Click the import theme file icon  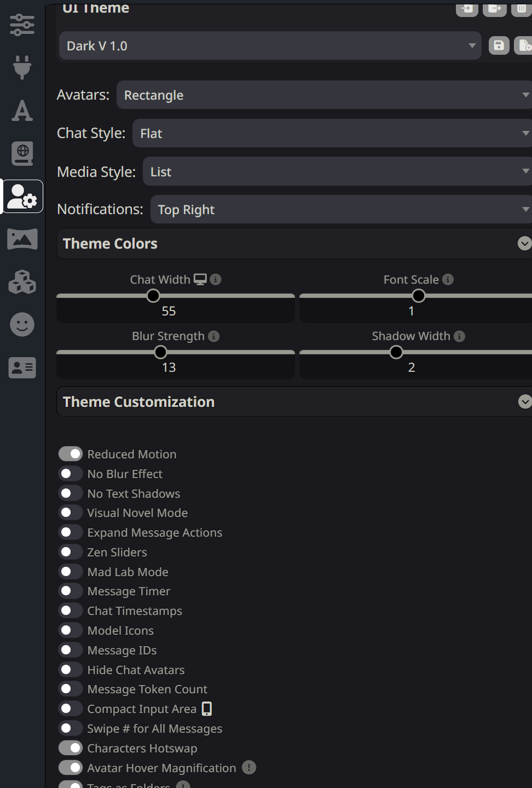(467, 8)
